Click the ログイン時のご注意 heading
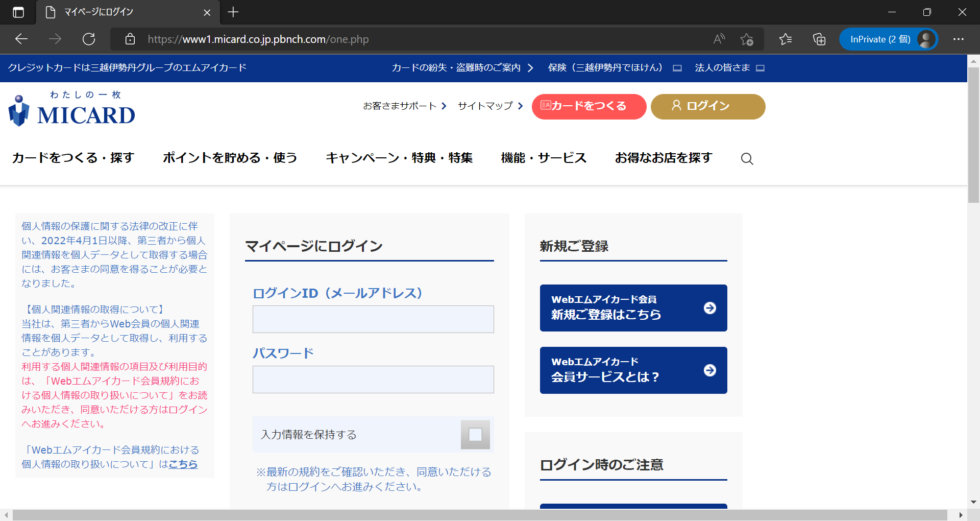The image size is (980, 521). pos(602,465)
